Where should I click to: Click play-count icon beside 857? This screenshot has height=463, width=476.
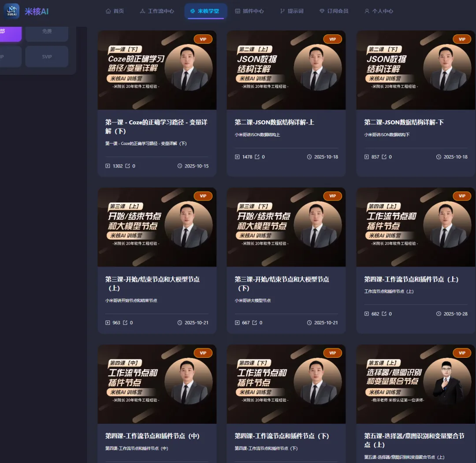[366, 157]
